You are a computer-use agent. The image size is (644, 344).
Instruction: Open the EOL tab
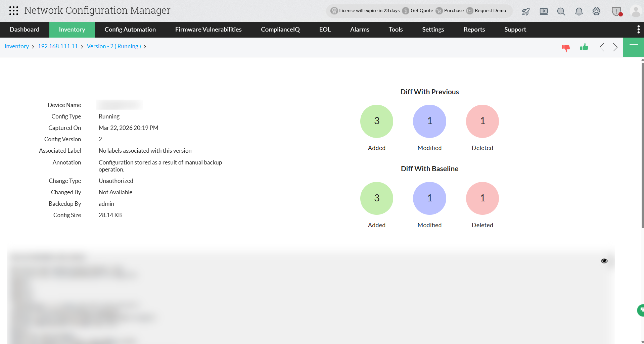[325, 30]
